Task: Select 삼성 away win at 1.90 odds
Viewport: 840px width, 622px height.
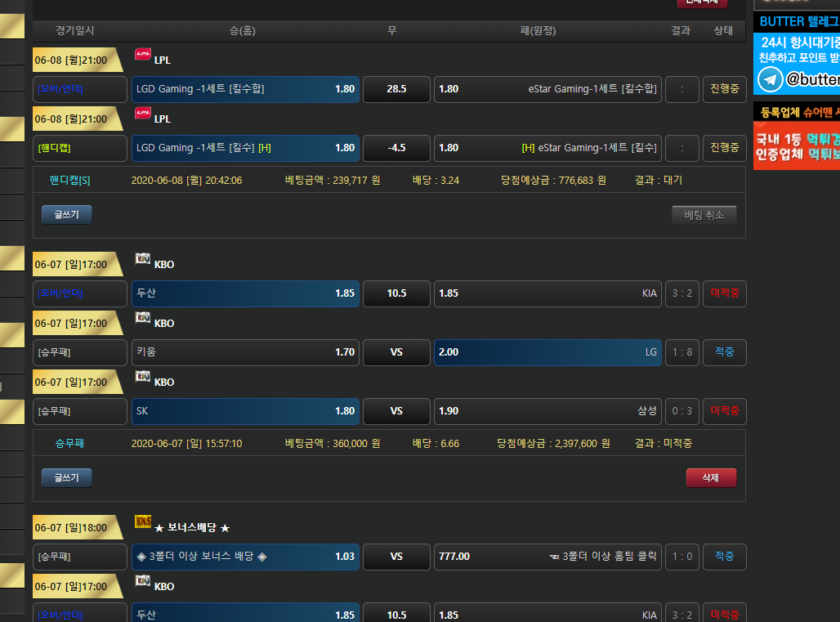Action: pos(547,411)
